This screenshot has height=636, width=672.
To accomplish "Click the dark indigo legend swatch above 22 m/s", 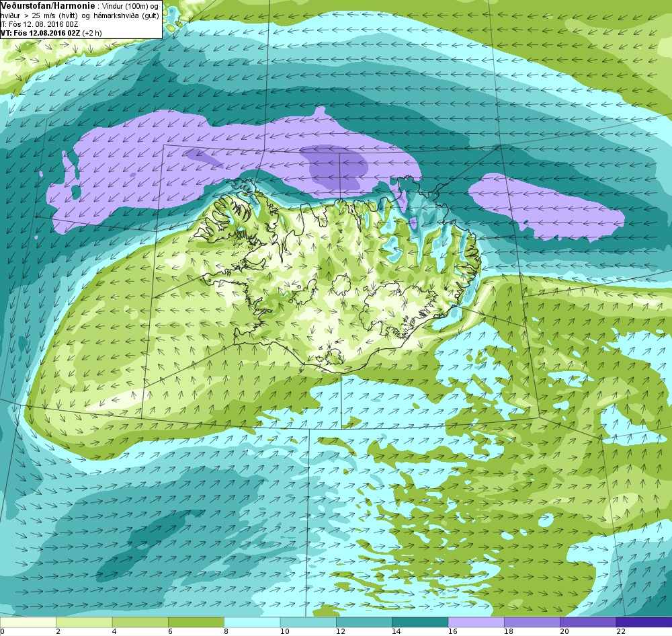I will [644, 621].
